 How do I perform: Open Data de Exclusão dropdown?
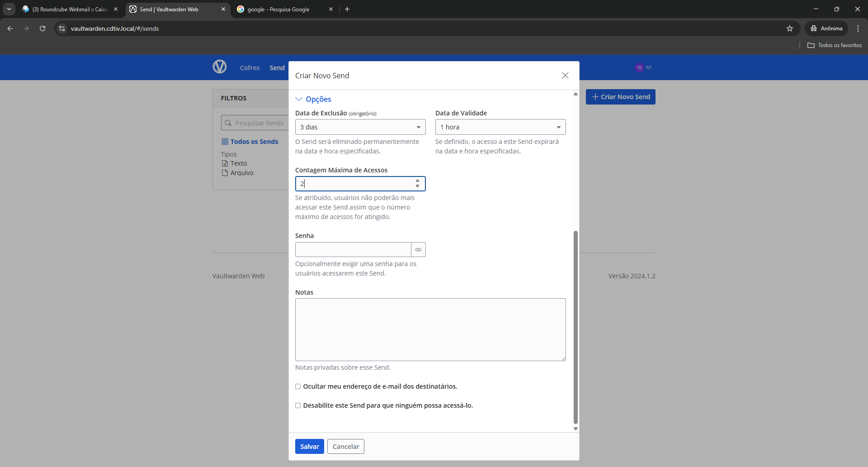tap(360, 127)
